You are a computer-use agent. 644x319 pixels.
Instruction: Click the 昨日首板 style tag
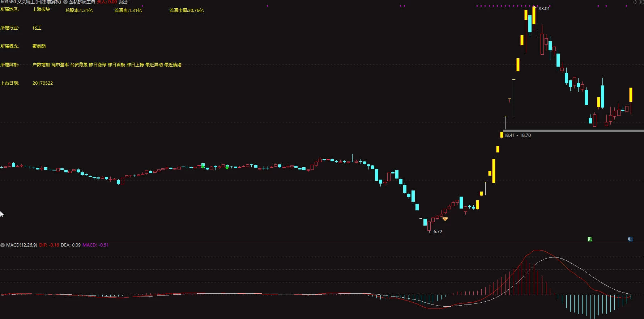pos(116,65)
